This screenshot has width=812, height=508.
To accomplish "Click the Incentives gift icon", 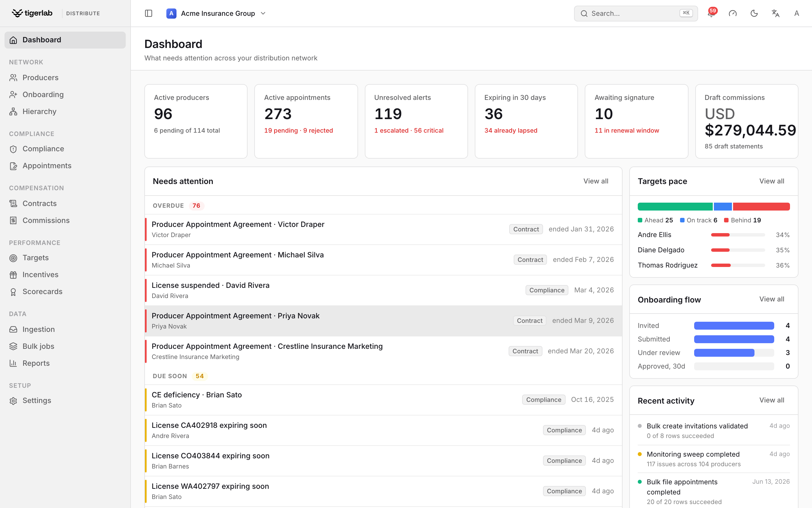I will pos(14,275).
